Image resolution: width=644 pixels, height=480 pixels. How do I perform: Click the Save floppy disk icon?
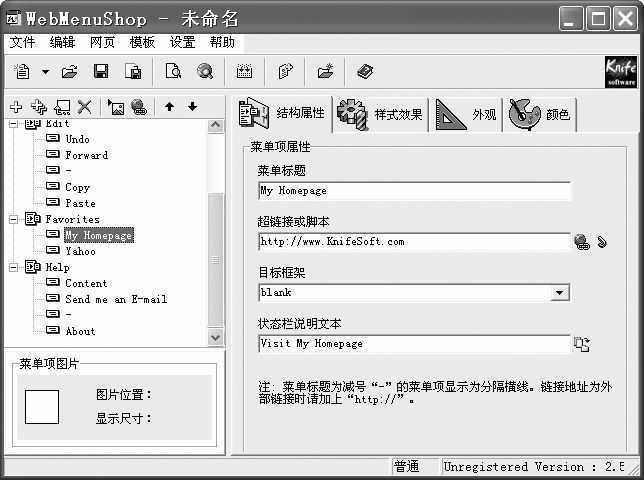[101, 71]
